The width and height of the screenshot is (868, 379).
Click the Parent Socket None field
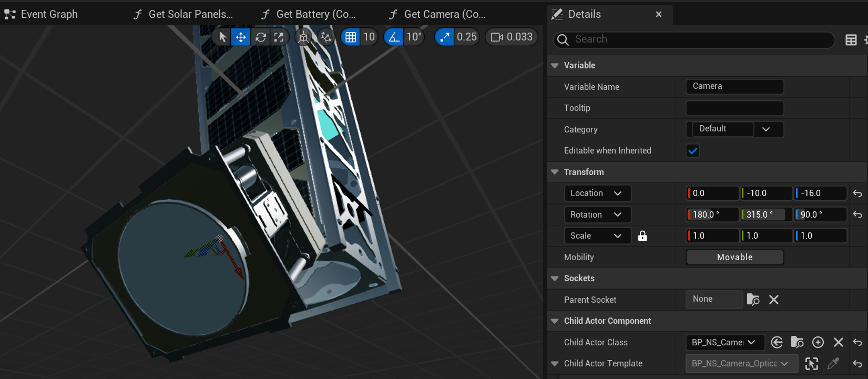pos(714,299)
